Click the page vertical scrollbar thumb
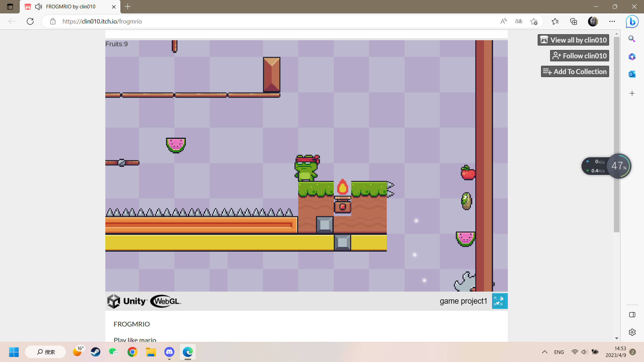 point(616,134)
